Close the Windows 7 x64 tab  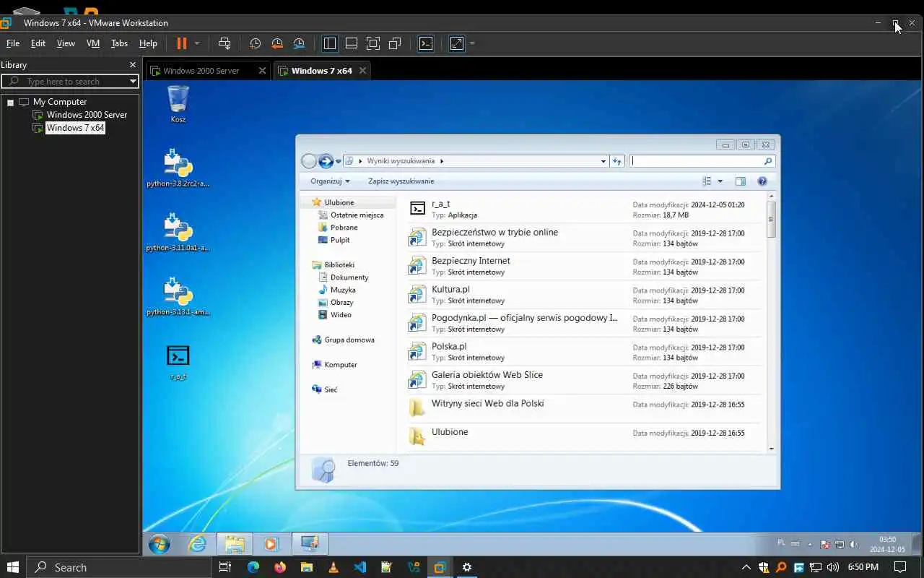[362, 71]
